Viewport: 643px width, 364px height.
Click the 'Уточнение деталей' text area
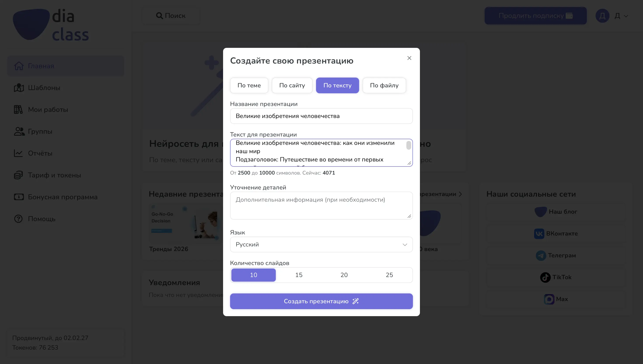321,206
